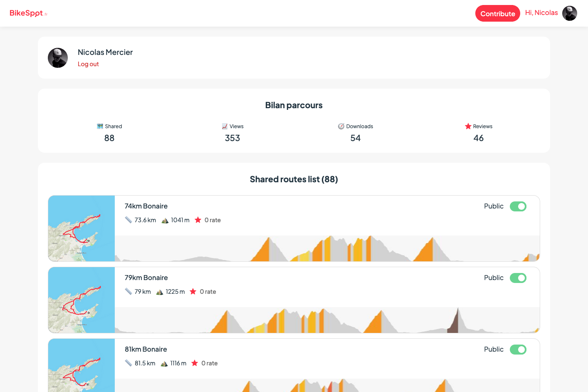Open the 79km Bonaire map thumbnail
The width and height of the screenshot is (588, 392).
pyautogui.click(x=82, y=300)
